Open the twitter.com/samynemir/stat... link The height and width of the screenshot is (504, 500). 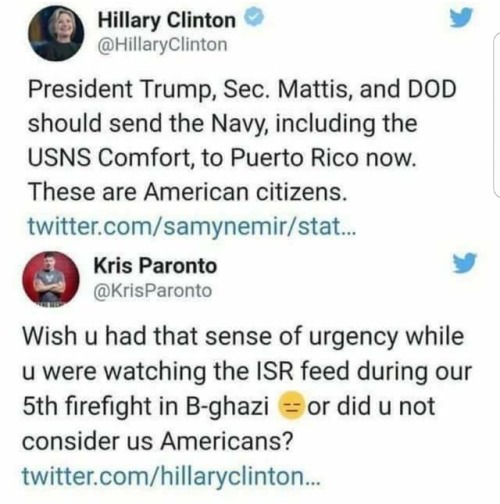(x=192, y=226)
